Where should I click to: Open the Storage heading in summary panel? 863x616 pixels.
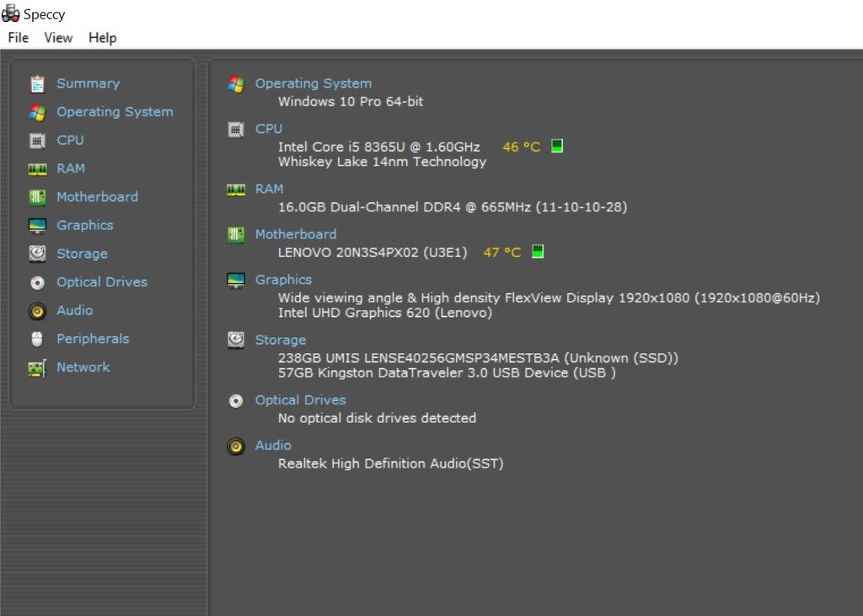pos(280,340)
